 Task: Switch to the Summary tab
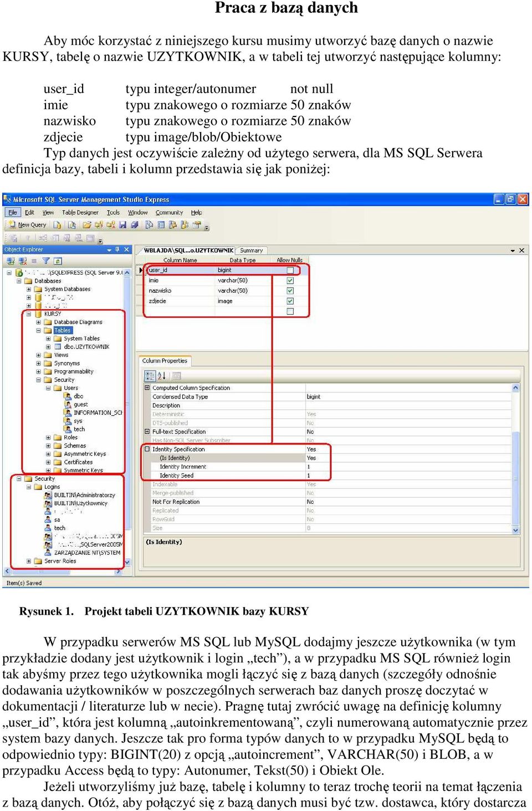[252, 251]
